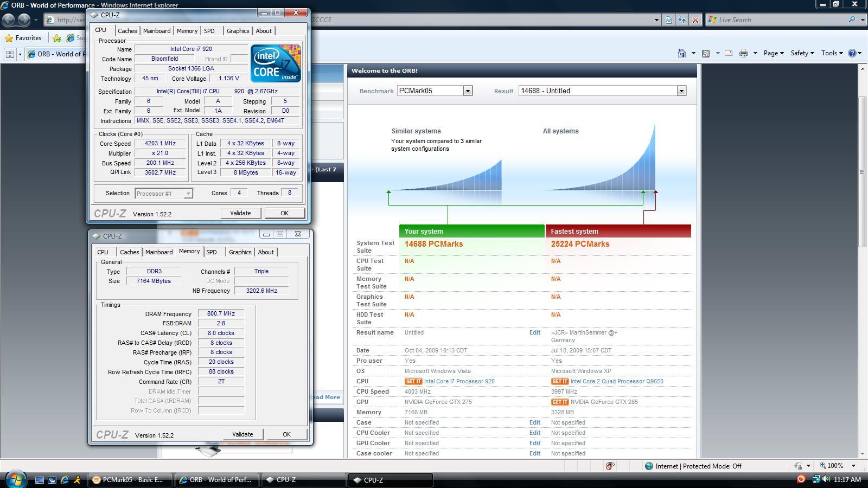Click the IE Forward arrow button
Viewport: 868px width, 488px height.
pyautogui.click(x=23, y=20)
